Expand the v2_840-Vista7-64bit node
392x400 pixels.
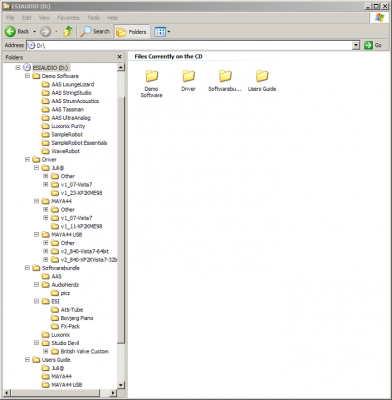[x=46, y=251]
